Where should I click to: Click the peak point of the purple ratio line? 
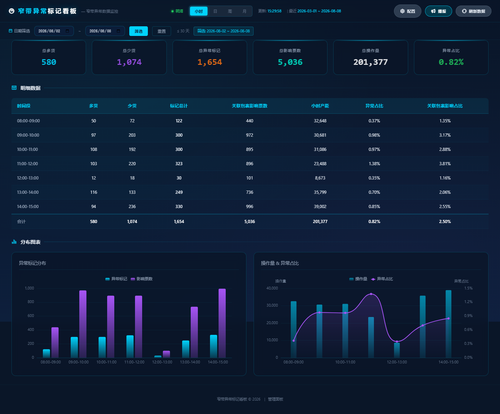pyautogui.click(x=371, y=294)
